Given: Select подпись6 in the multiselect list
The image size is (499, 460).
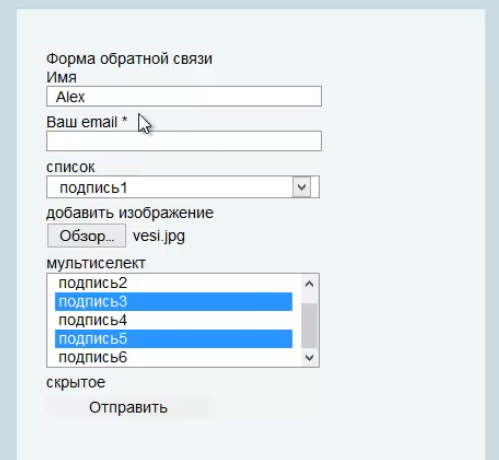Looking at the screenshot, I should click(174, 357).
